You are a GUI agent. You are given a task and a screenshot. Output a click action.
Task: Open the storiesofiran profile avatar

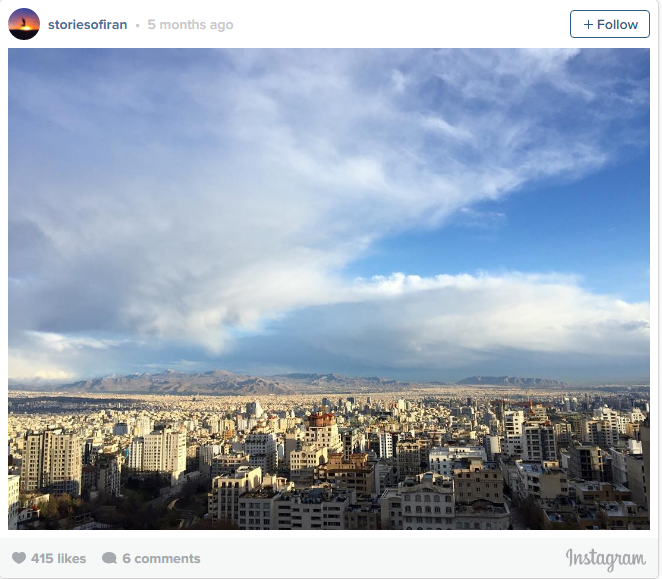pos(24,24)
